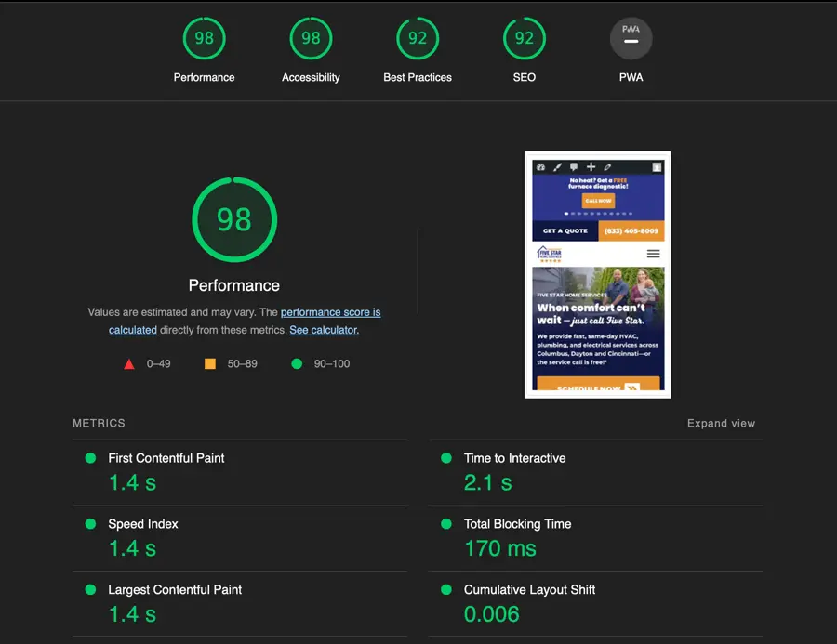Screen dimensions: 837x644
Task: Click the Five Star logo in preview
Action: tap(550, 254)
